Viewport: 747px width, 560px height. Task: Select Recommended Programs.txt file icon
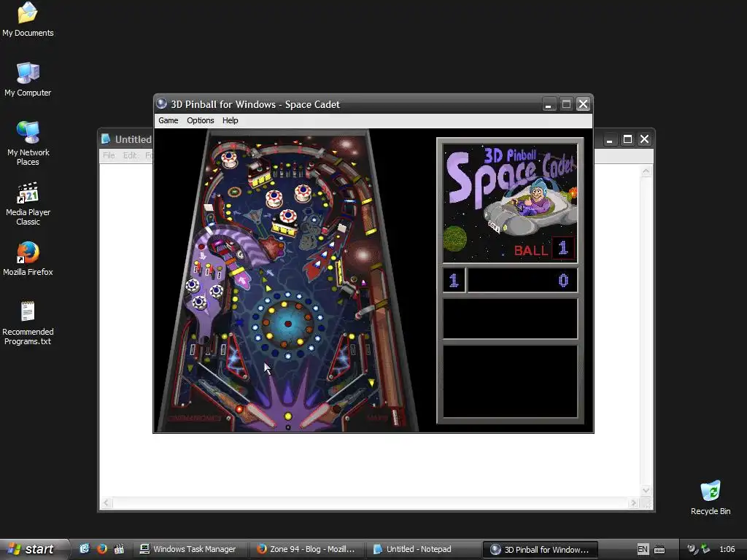[28, 323]
